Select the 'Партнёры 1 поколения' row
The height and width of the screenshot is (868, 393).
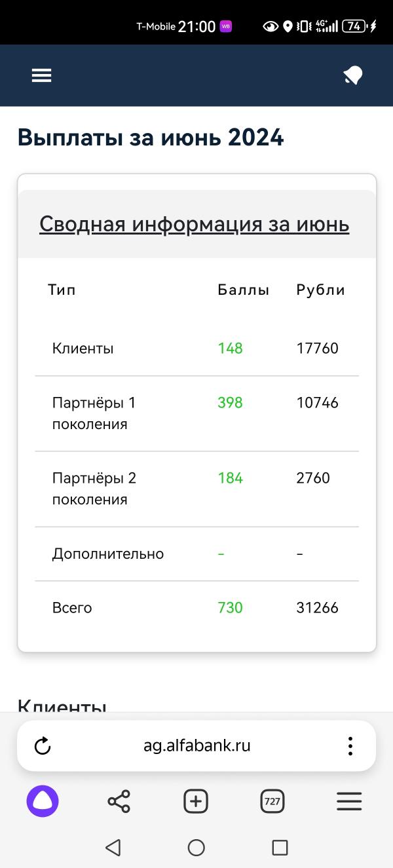coord(196,413)
